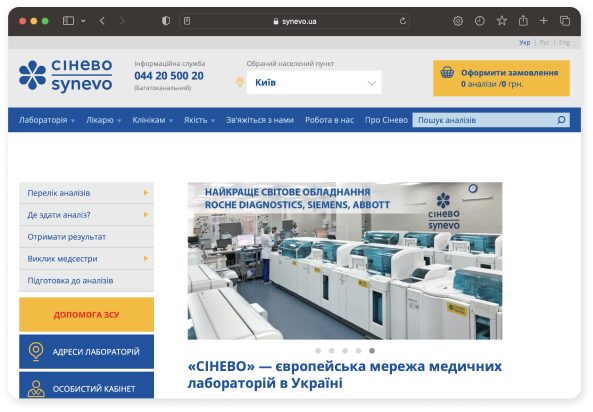Select the fifth slider dot
This screenshot has height=412, width=593.
(x=372, y=351)
